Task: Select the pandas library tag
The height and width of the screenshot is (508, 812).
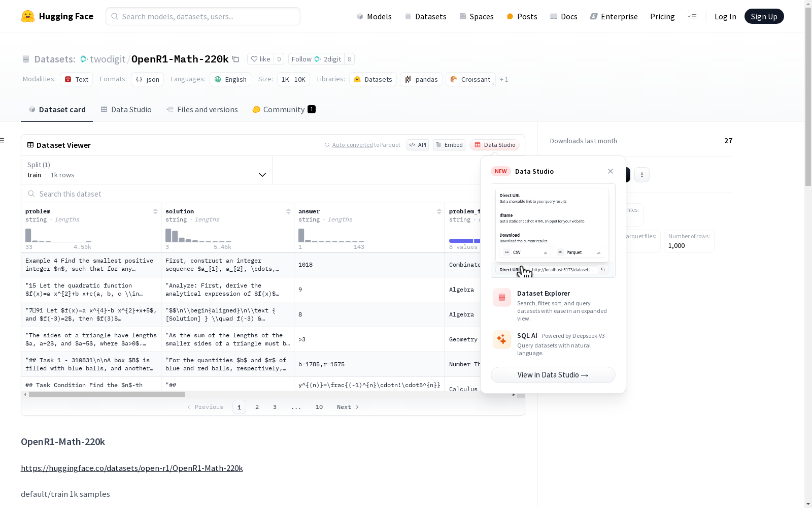Action: click(x=421, y=79)
